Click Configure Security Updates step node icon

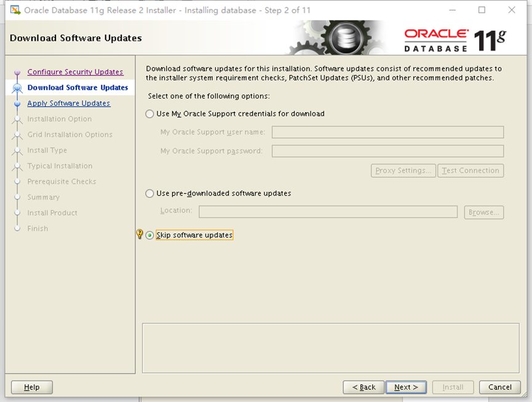tap(17, 72)
